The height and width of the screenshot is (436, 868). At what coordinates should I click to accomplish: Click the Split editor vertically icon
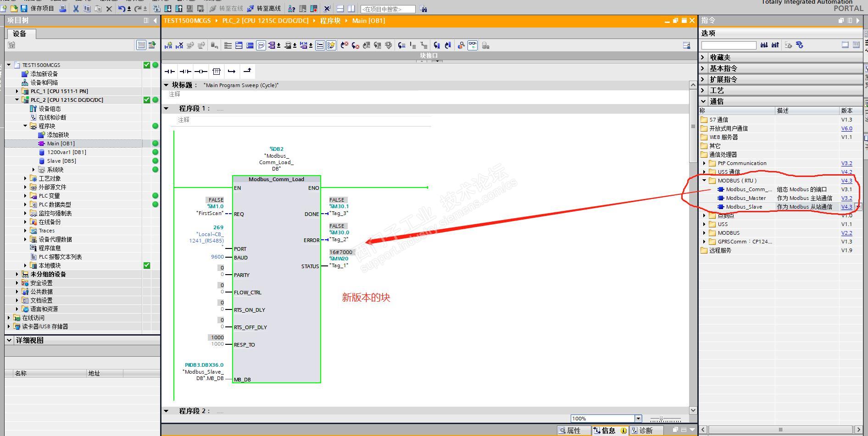click(x=351, y=8)
